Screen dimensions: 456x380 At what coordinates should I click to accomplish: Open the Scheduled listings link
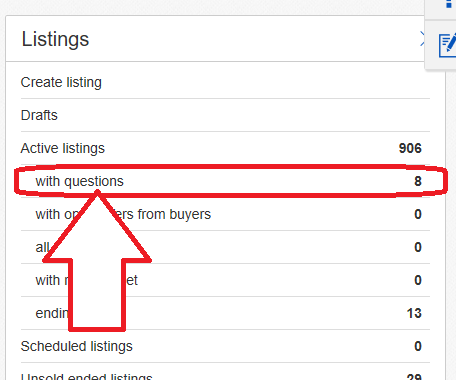[77, 346]
